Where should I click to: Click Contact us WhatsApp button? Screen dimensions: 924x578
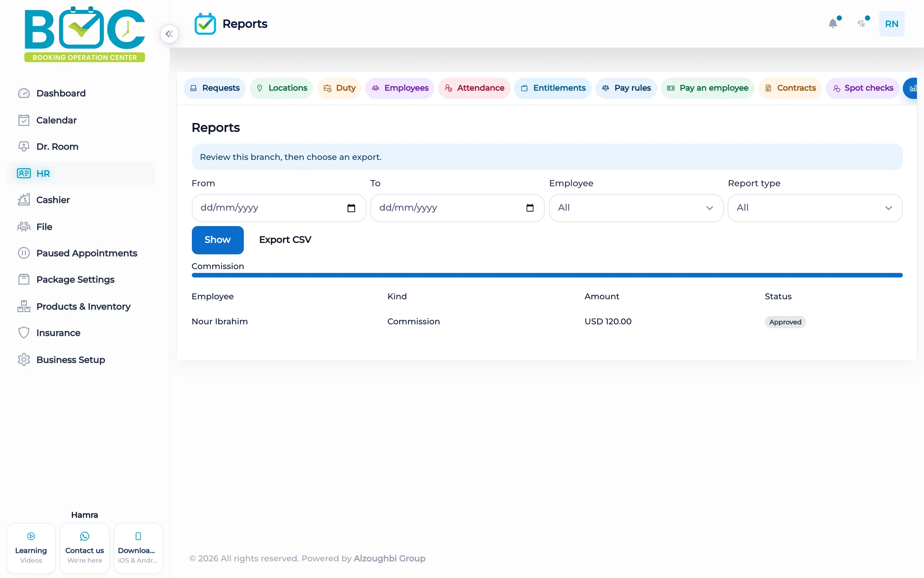84,548
